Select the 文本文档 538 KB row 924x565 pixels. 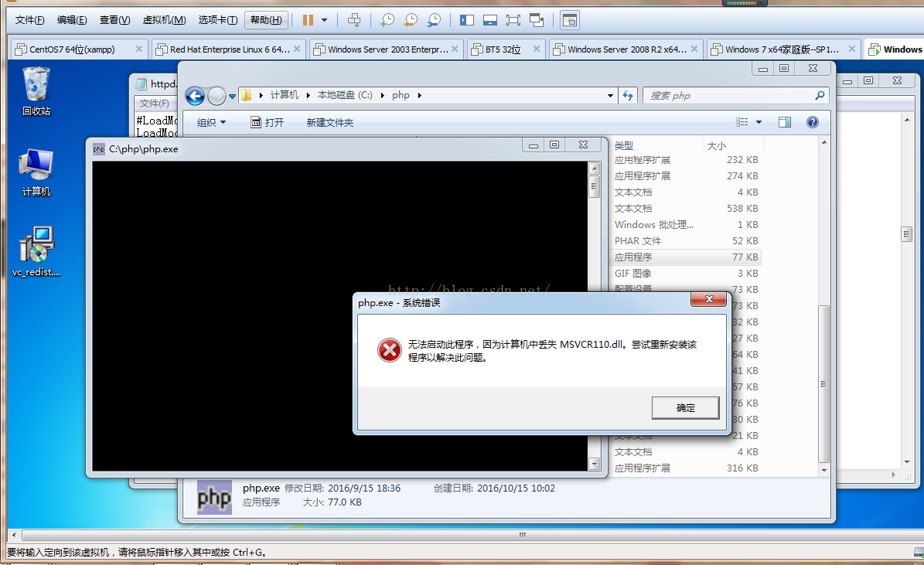point(687,209)
